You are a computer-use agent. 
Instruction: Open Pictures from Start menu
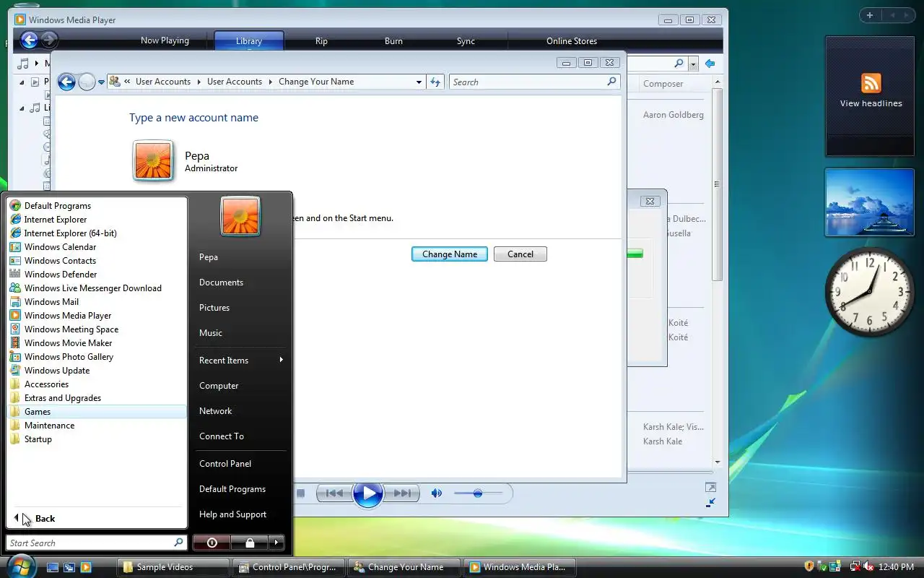pos(240,308)
